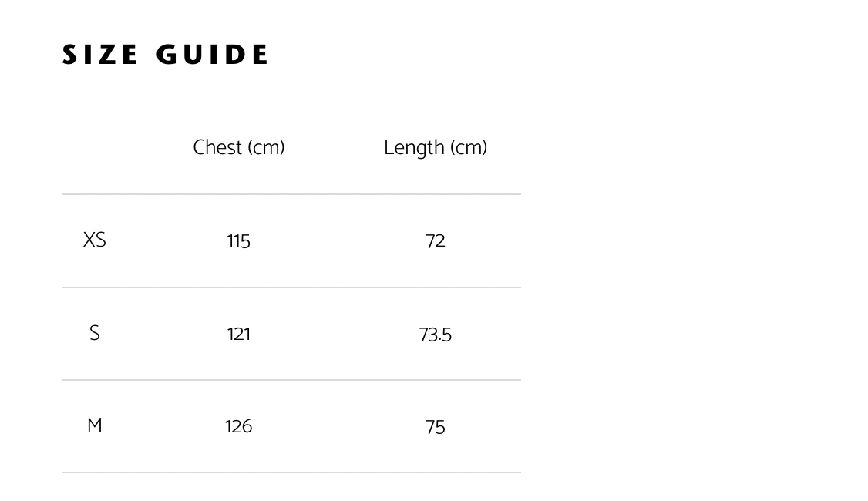Click the word SIZE in the heading
868x501 pixels.
point(100,55)
